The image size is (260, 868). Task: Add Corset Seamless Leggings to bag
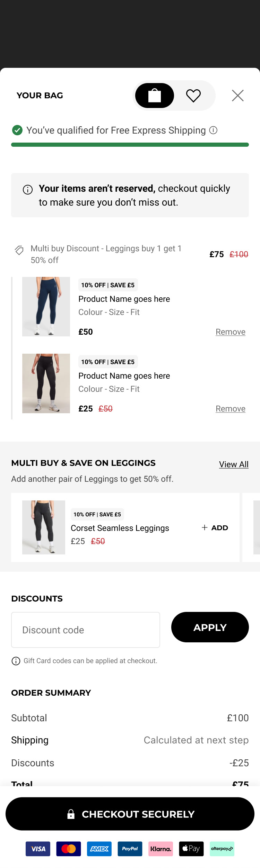tap(215, 528)
